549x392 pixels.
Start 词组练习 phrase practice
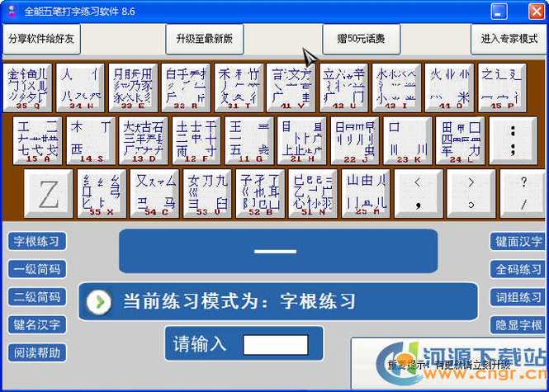pyautogui.click(x=518, y=297)
